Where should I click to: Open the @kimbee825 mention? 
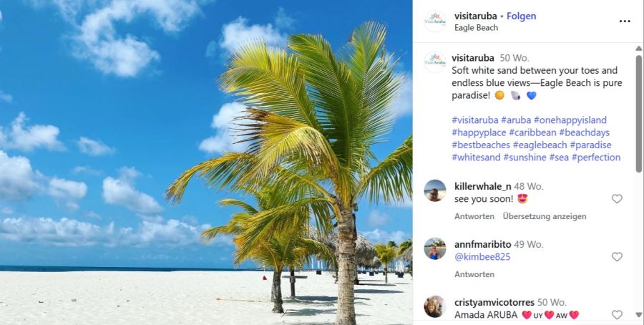[x=482, y=257]
